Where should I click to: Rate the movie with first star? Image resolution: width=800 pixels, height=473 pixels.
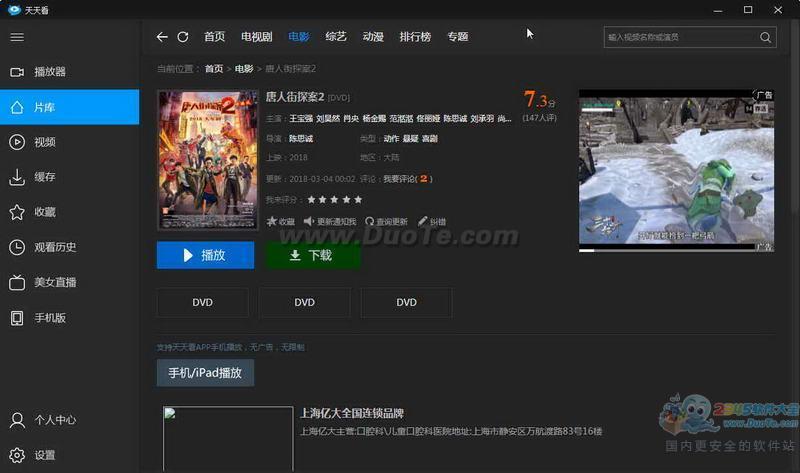311,200
